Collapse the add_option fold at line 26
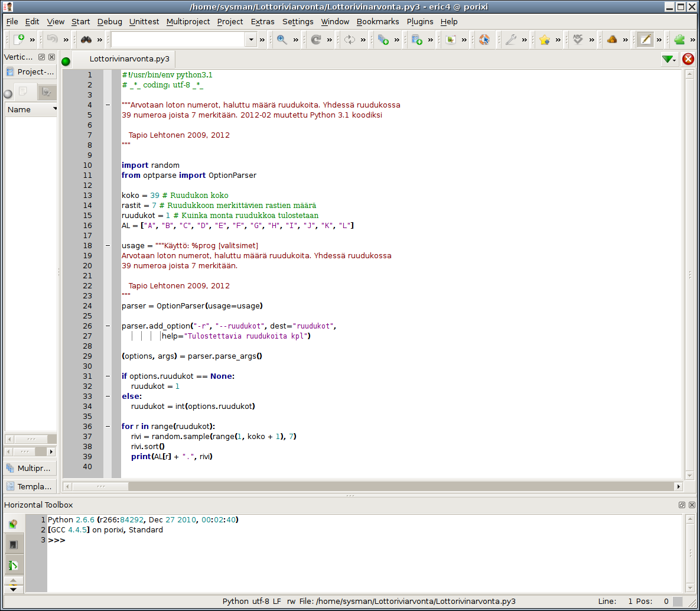The width and height of the screenshot is (700, 611). pos(108,326)
